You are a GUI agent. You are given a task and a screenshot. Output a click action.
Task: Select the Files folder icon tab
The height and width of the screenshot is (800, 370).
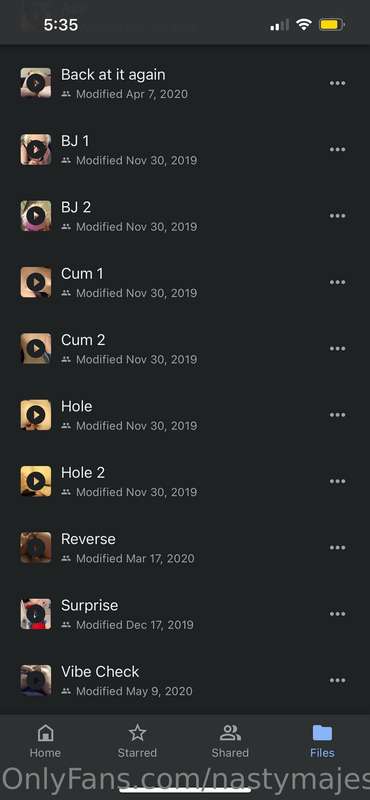(x=323, y=733)
